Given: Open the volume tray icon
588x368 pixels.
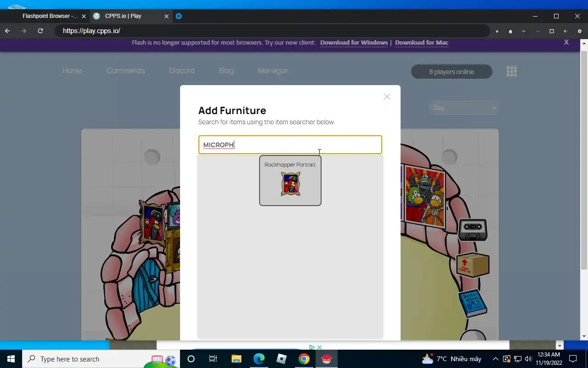Looking at the screenshot, I should click(x=528, y=359).
